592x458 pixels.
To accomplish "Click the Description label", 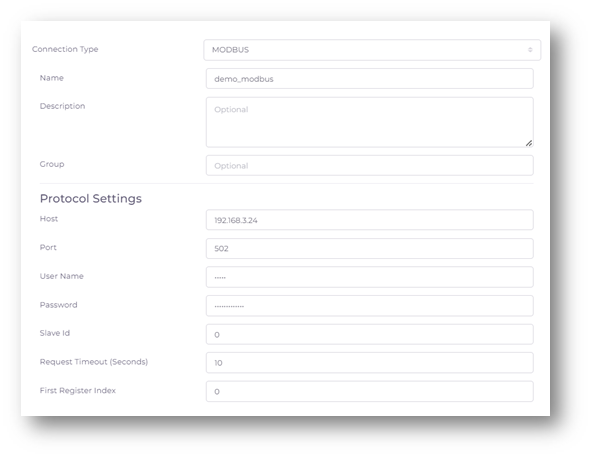I will point(62,106).
